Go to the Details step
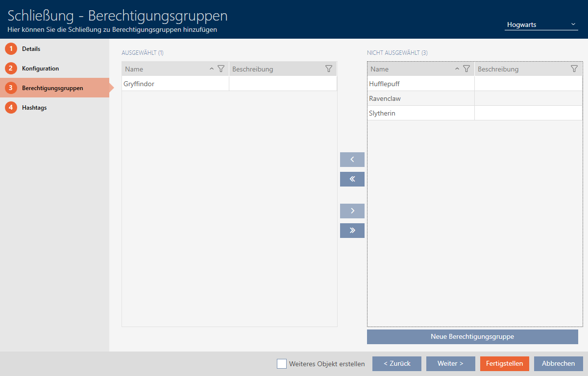 pos(31,49)
